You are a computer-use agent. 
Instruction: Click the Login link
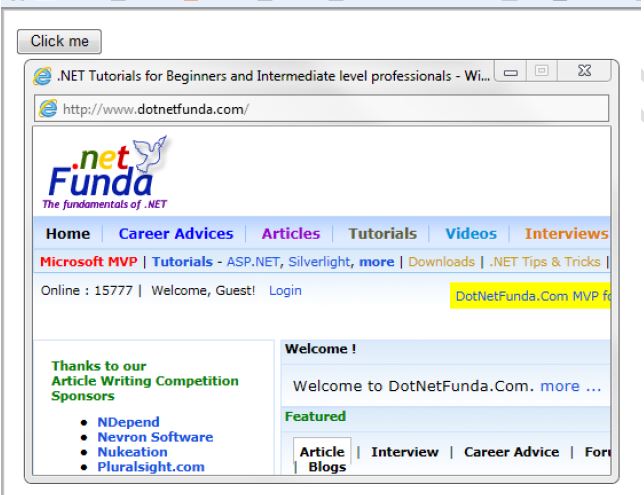coord(285,290)
